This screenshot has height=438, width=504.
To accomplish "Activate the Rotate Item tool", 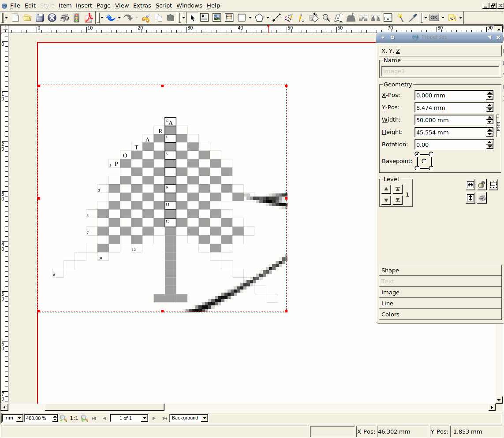I will (x=314, y=18).
